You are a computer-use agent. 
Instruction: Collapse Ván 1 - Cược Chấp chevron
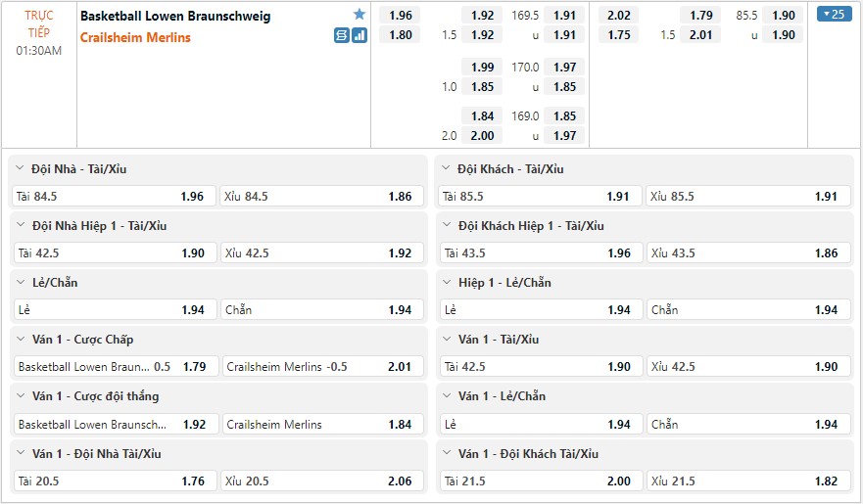click(21, 340)
